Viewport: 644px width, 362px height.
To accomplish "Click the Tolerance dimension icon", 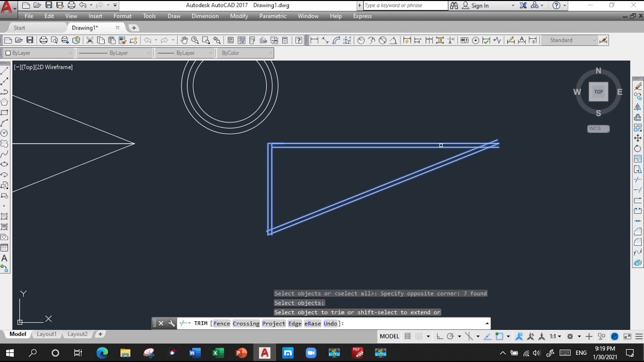I will pyautogui.click(x=464, y=40).
